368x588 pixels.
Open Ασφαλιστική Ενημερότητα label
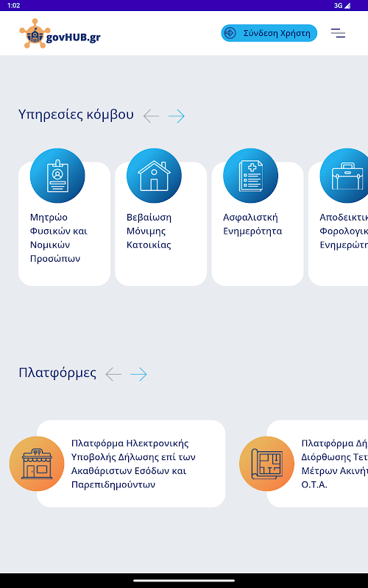(252, 224)
